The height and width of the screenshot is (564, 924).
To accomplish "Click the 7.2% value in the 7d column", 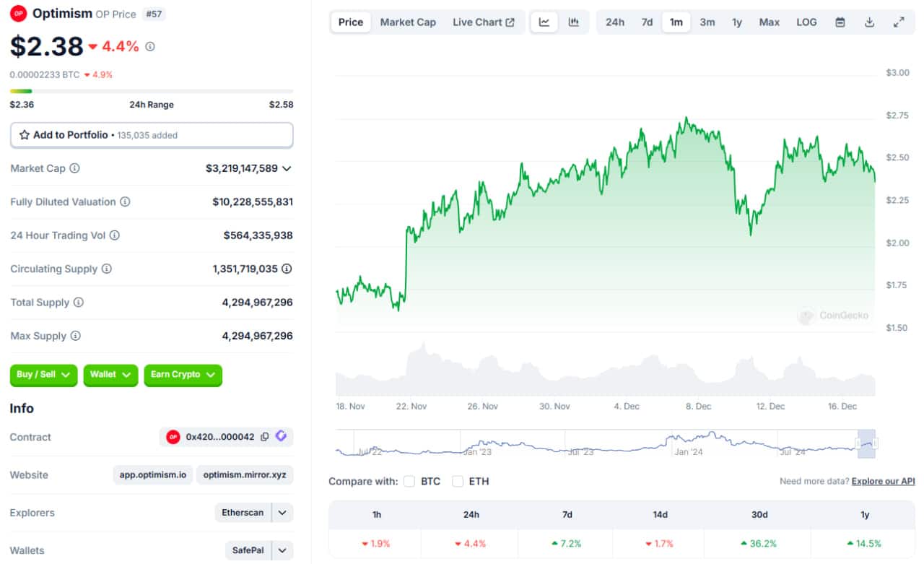I will [x=567, y=544].
